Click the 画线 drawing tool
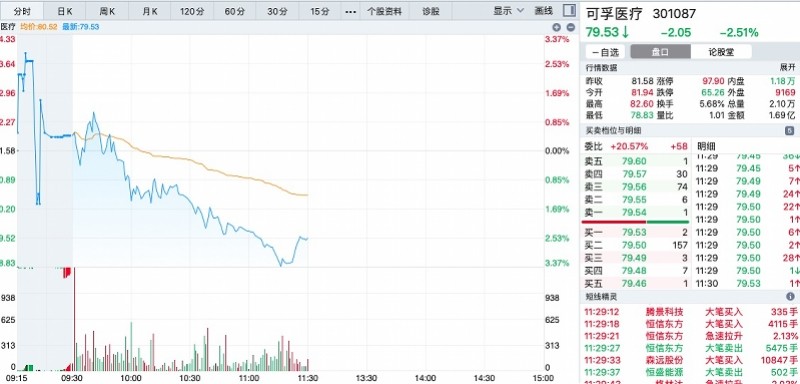 [543, 11]
